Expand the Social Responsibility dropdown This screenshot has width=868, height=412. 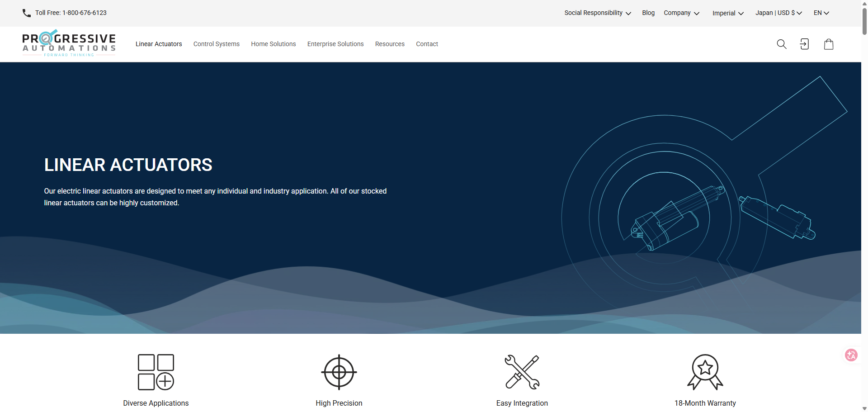tap(597, 13)
